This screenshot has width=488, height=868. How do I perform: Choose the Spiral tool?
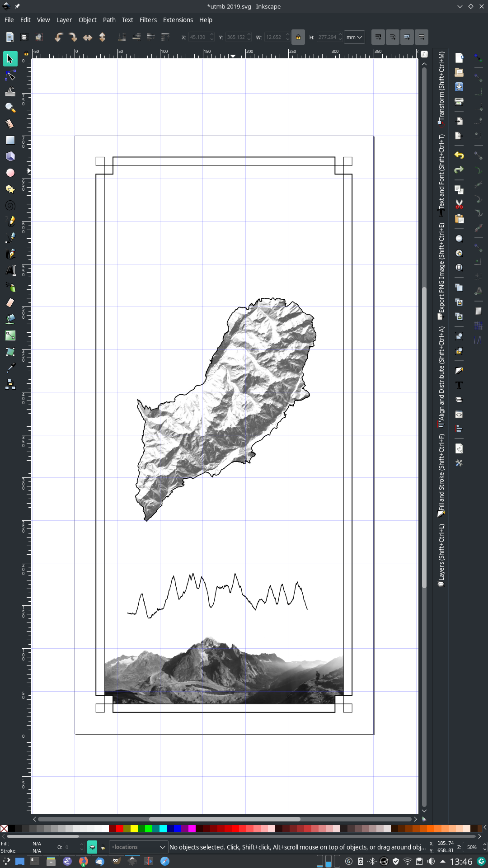[10, 205]
